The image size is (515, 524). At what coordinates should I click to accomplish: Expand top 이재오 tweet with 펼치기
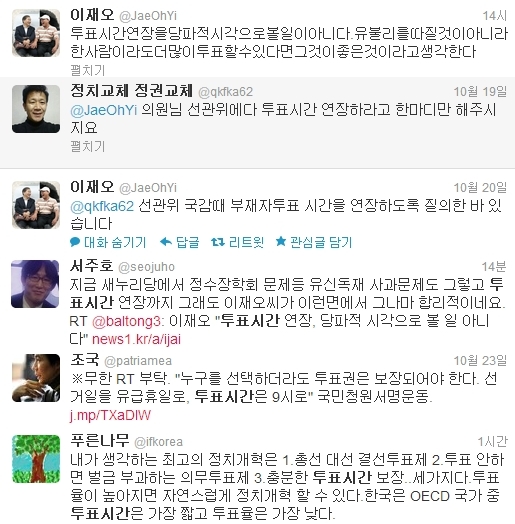tap(88, 70)
